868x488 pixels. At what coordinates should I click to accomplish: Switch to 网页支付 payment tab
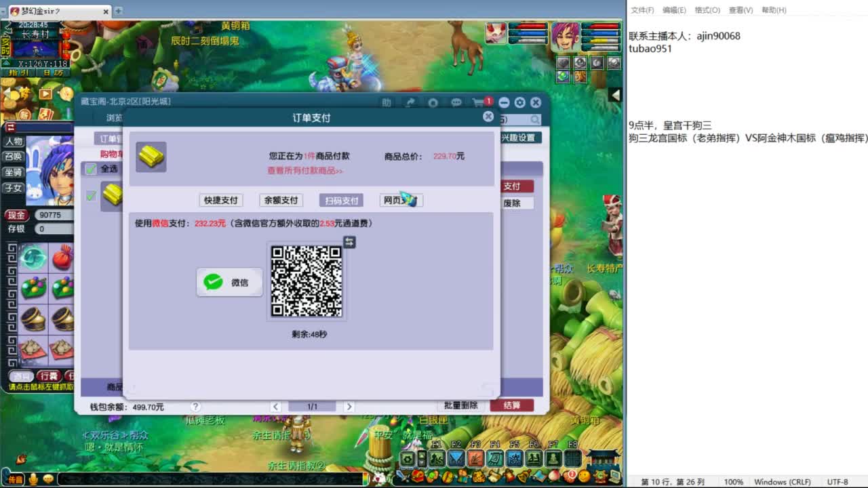401,201
